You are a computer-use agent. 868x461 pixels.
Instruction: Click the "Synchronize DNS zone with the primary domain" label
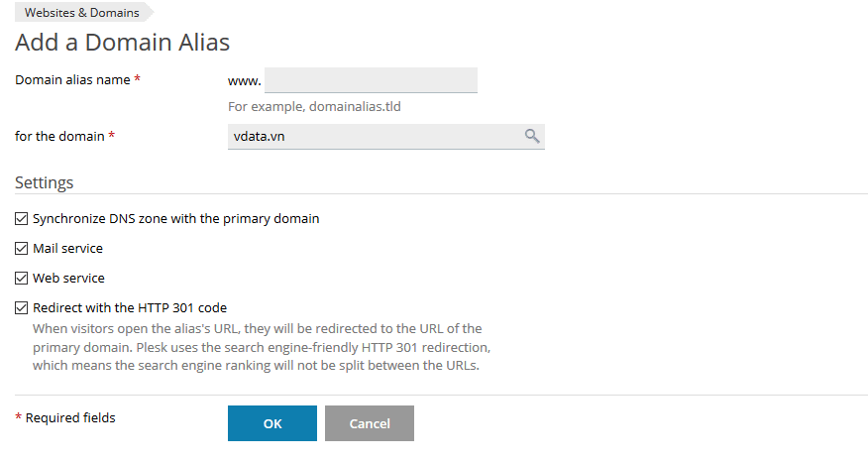(x=175, y=219)
